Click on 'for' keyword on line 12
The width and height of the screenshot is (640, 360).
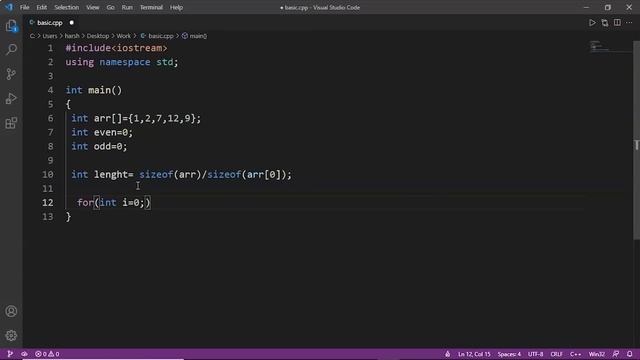(85, 202)
